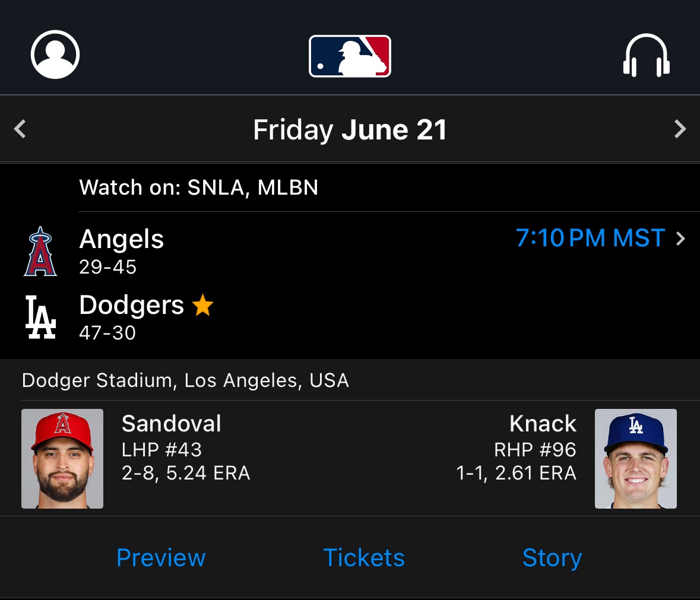Screen dimensions: 700x600
Task: Select the Dodgers team name
Action: 132,305
